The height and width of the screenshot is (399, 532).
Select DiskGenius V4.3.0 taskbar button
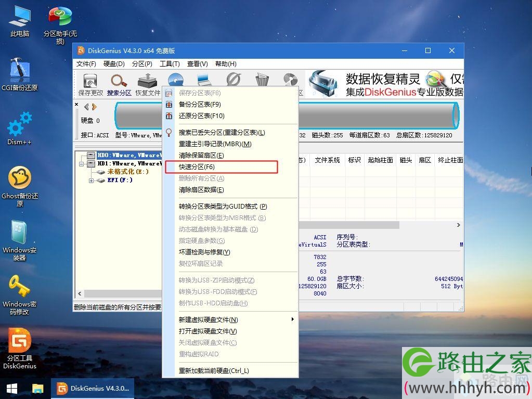93,389
